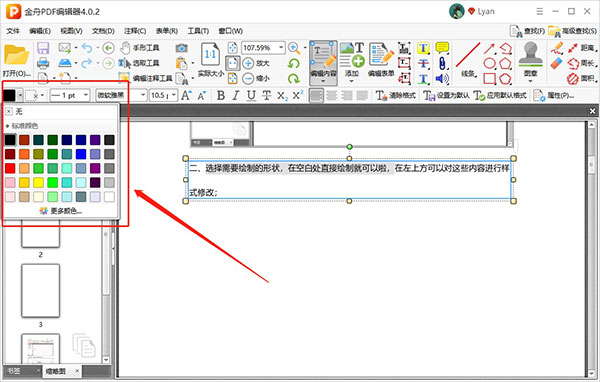Switch to the 缩略图 thumbnails tab
Screen dimensions: 600x382
[56, 371]
